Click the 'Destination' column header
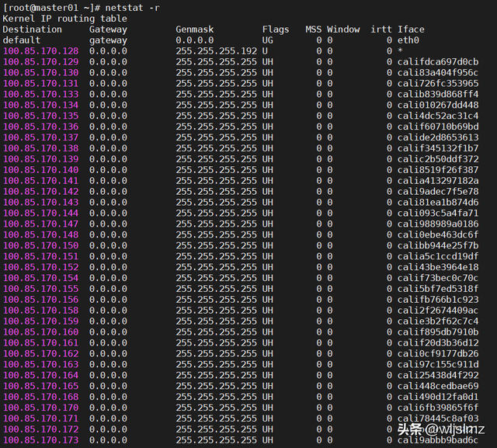Screen dimensions: 497x448 (x=33, y=30)
